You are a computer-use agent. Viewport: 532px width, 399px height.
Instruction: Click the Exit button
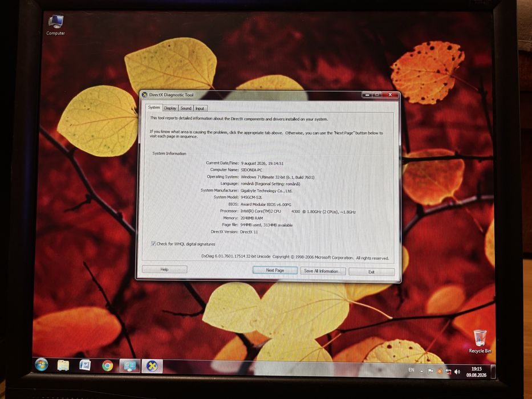[372, 272]
